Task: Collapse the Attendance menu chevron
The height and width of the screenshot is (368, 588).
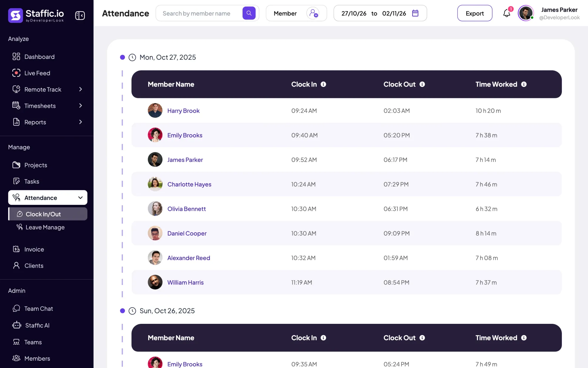Action: 80,198
